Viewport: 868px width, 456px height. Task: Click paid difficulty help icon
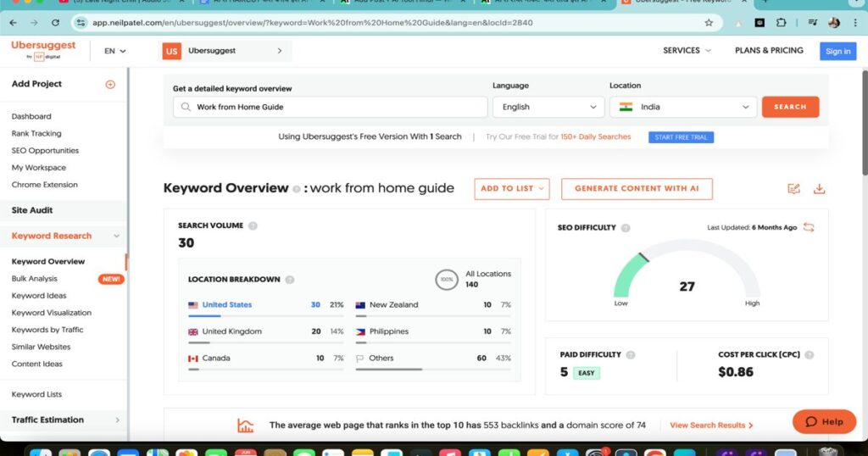(631, 355)
